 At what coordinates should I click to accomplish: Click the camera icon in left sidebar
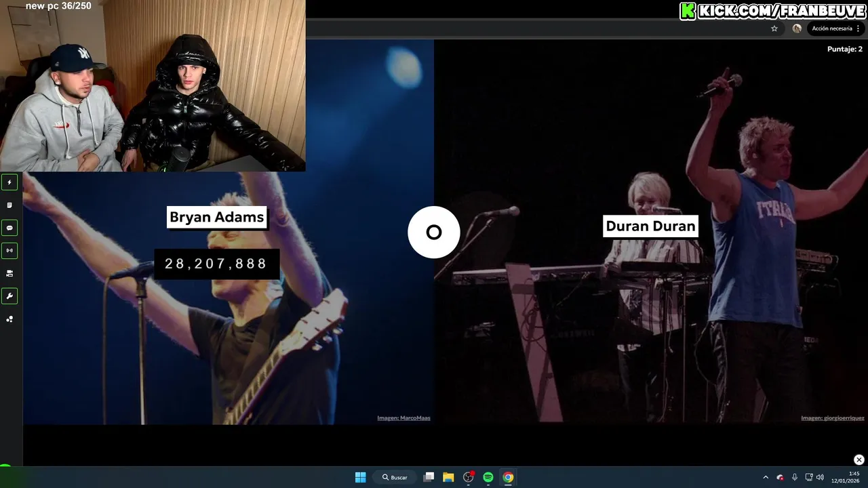(9, 273)
